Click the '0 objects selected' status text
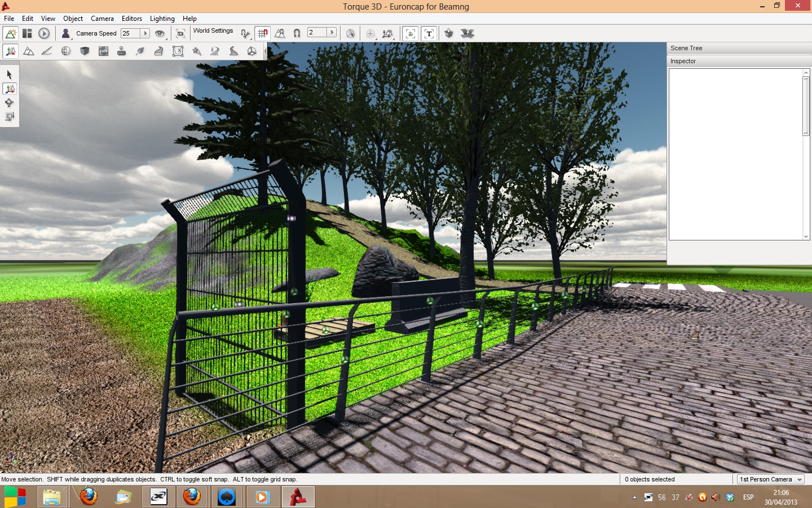Image resolution: width=812 pixels, height=508 pixels. (650, 479)
